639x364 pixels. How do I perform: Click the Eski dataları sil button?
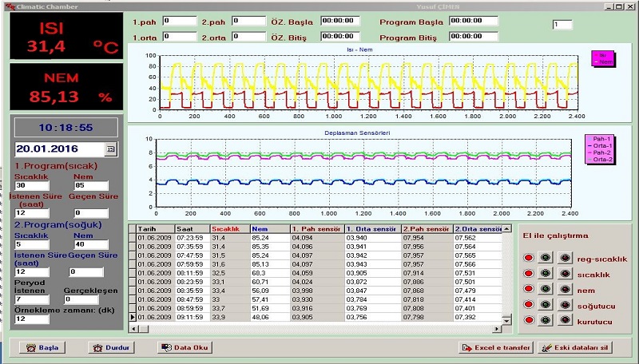[576, 348]
